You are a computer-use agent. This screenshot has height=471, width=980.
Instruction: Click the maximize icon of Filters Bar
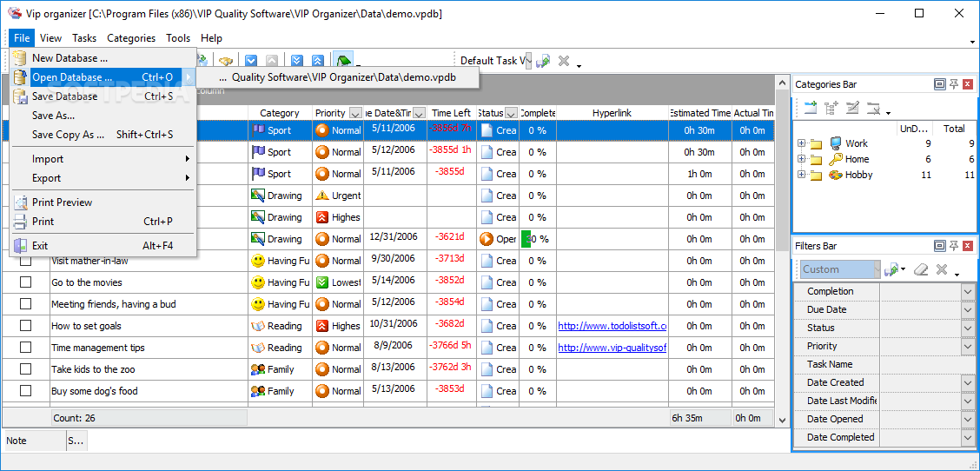pos(939,246)
